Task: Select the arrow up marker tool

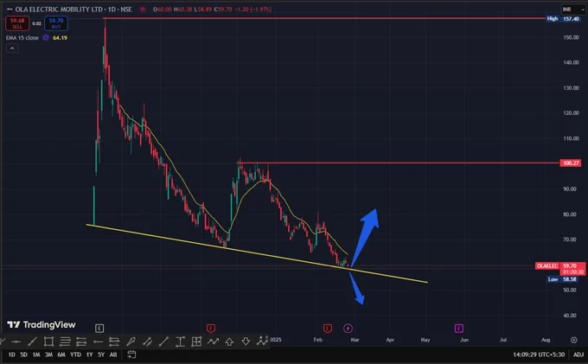Action: pyautogui.click(x=229, y=342)
